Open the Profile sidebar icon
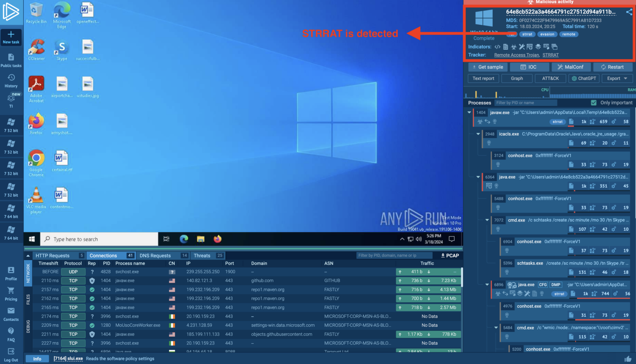 click(x=11, y=271)
